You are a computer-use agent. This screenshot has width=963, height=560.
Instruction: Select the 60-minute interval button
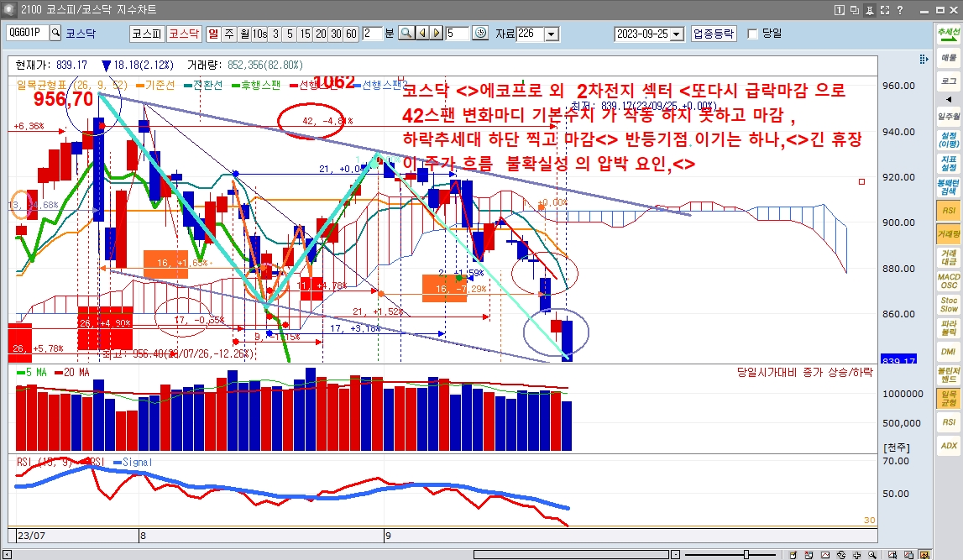[351, 34]
